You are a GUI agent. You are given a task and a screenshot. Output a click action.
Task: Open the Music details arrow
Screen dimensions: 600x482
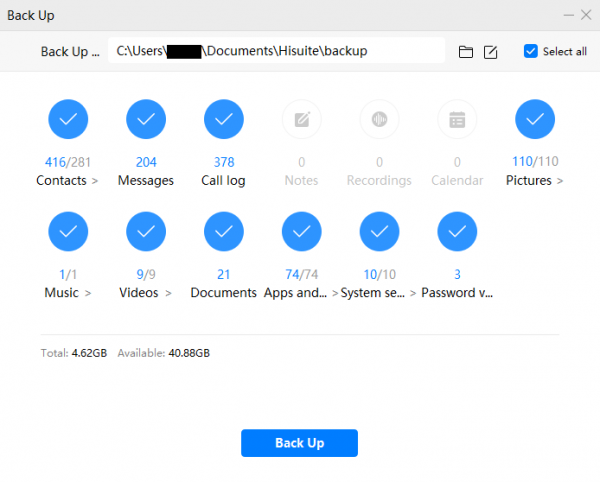coord(88,293)
